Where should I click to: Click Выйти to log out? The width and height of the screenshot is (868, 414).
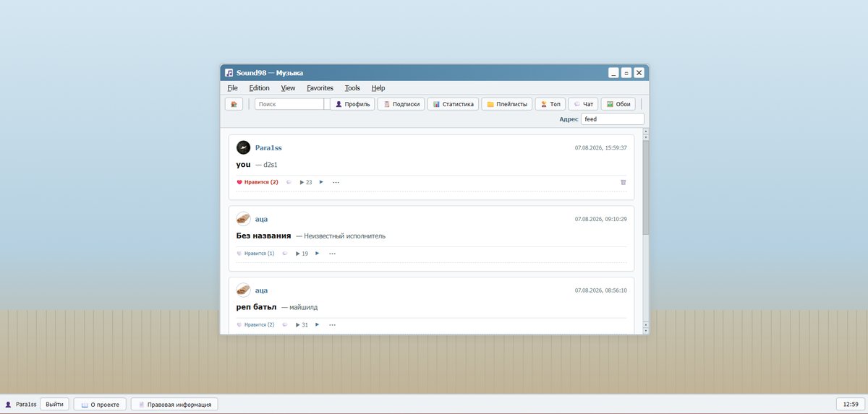coord(54,404)
